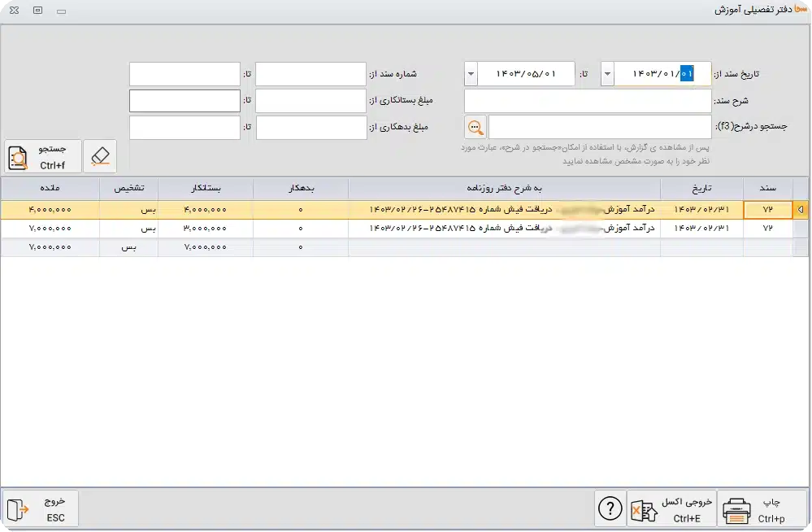This screenshot has width=812, height=532.
Task: Sort by the تاریخ column header
Action: pos(701,188)
